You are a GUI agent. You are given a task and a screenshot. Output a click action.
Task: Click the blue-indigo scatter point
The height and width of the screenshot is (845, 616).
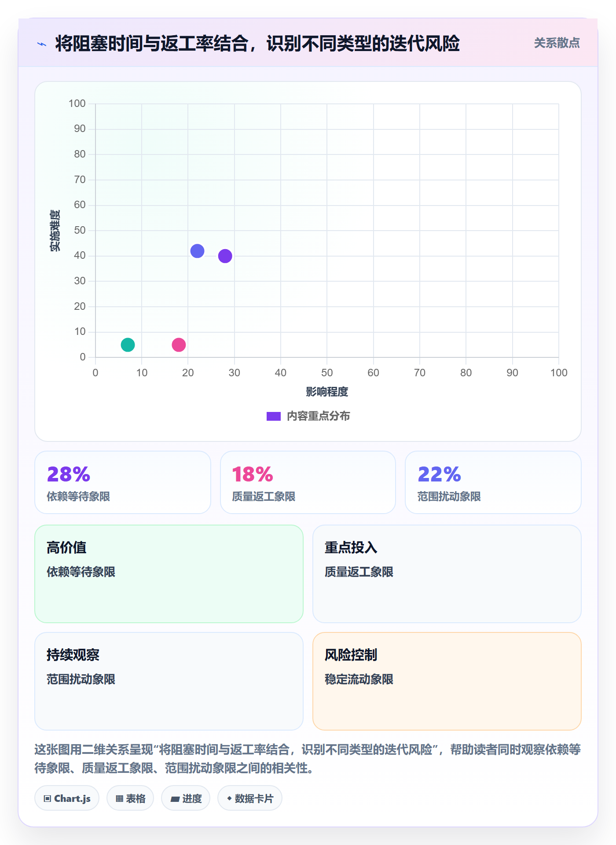pyautogui.click(x=197, y=251)
